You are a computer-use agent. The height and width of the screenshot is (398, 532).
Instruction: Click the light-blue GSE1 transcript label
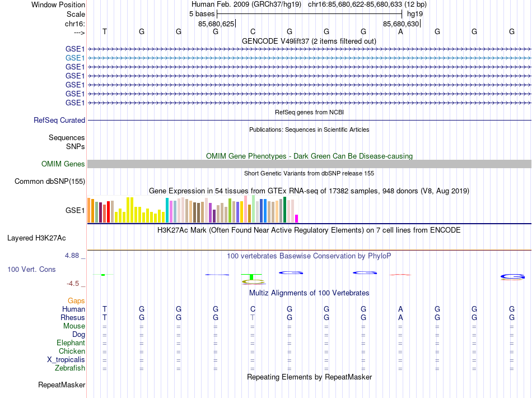pos(75,58)
